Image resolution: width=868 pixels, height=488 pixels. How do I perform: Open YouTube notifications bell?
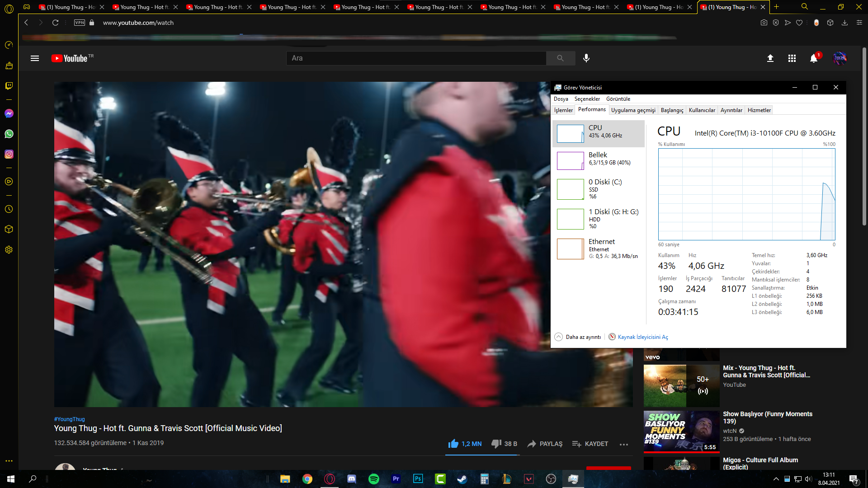point(814,58)
